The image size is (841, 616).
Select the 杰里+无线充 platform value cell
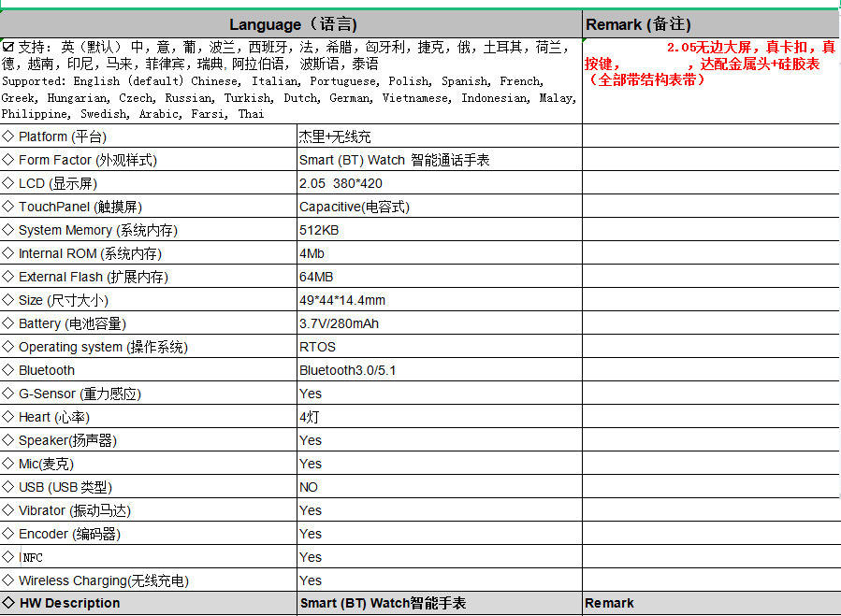(335, 136)
